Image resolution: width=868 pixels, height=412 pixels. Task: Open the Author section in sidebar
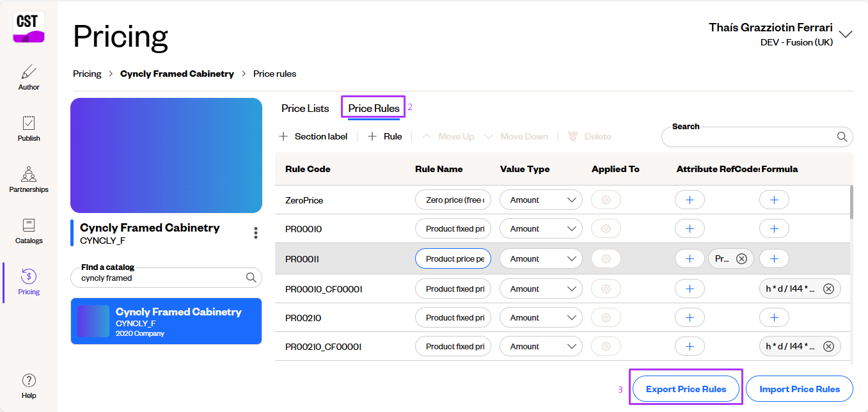pyautogui.click(x=29, y=77)
